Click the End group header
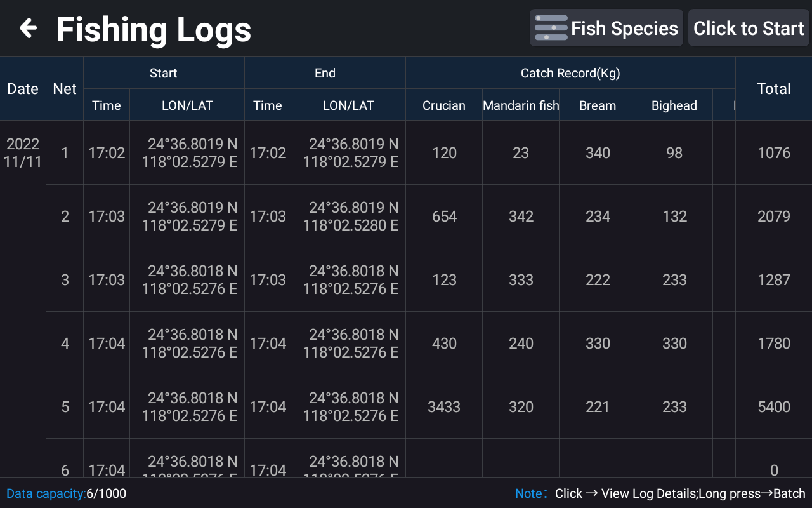 (x=325, y=73)
